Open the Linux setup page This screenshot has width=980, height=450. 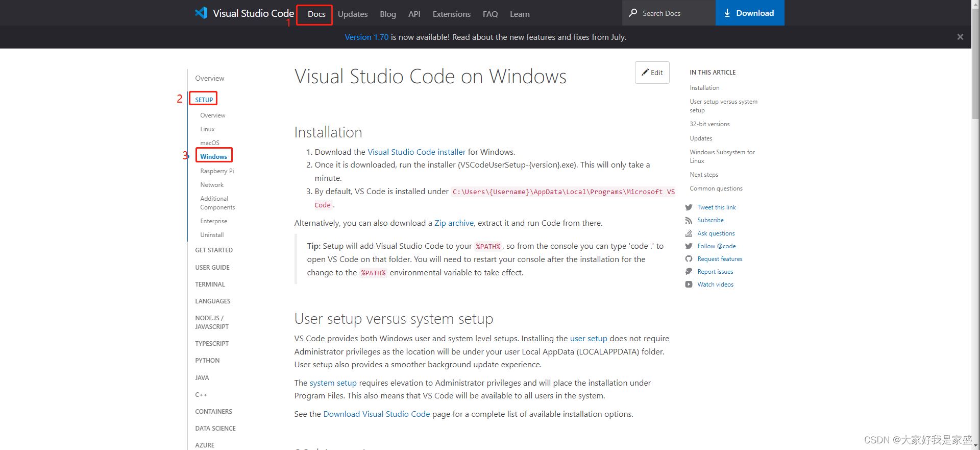(208, 129)
